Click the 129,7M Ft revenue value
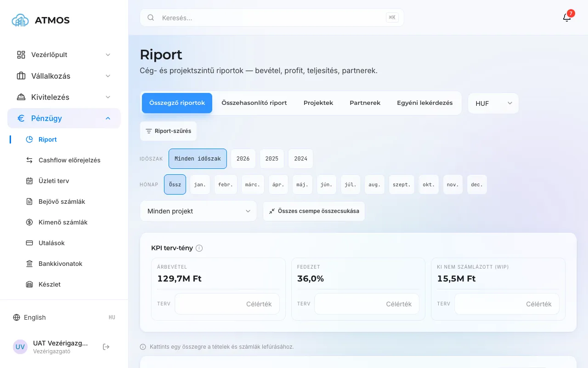 pyautogui.click(x=180, y=279)
